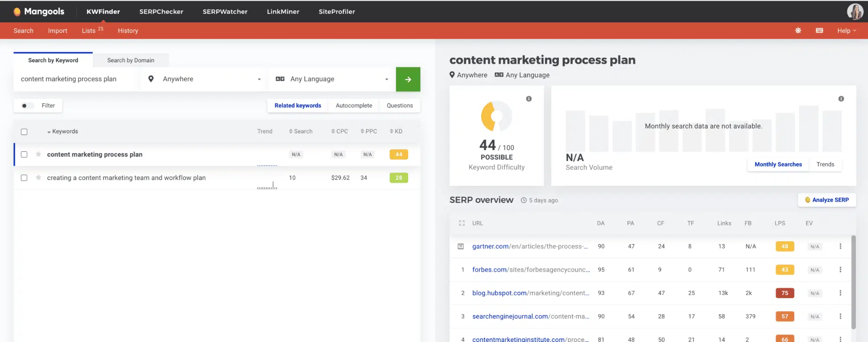
Task: Open the Keyword Difficulty info icon
Action: click(529, 99)
